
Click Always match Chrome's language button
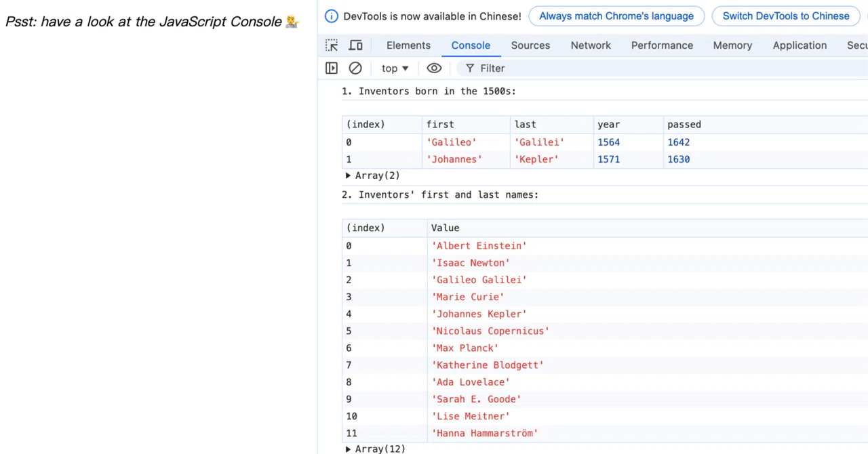616,16
